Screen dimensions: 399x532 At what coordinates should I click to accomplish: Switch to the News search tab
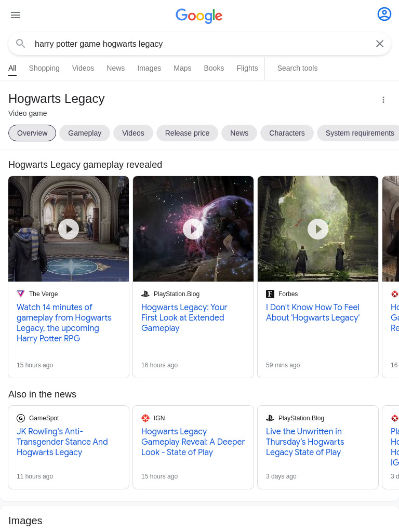116,68
